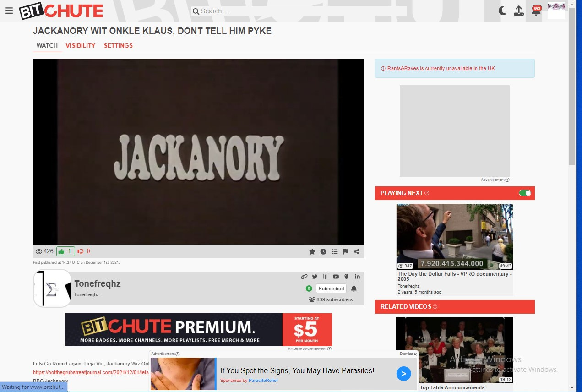Open the upload video icon

(519, 11)
